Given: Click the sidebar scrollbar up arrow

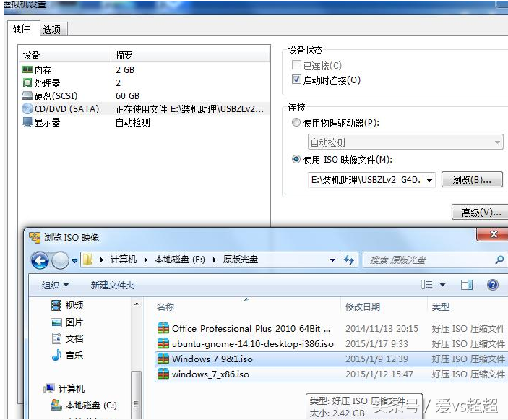Looking at the screenshot, I should point(137,304).
